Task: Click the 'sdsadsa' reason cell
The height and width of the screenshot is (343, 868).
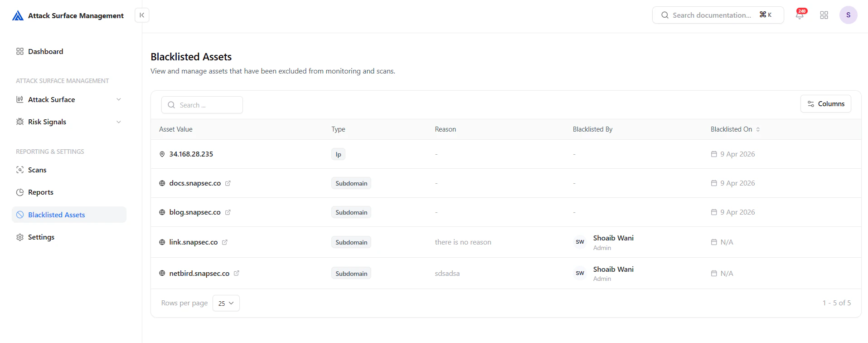Action: [447, 274]
